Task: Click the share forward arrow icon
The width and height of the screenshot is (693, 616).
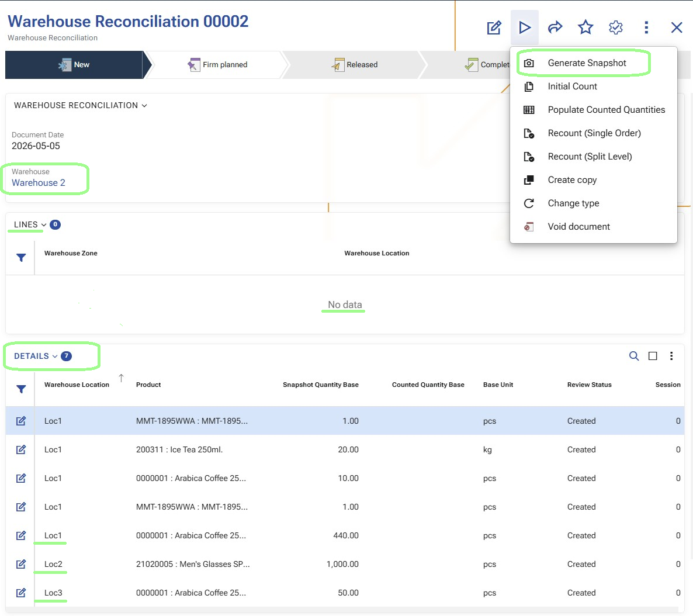Action: [555, 27]
